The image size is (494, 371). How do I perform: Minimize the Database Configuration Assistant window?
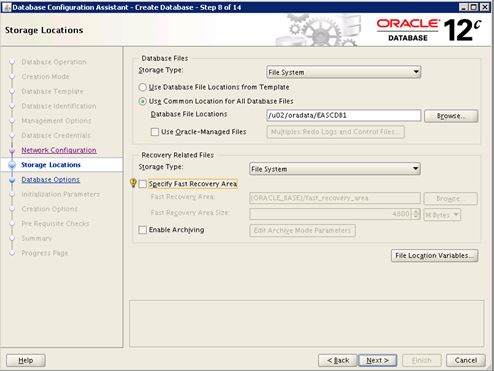tap(463, 7)
